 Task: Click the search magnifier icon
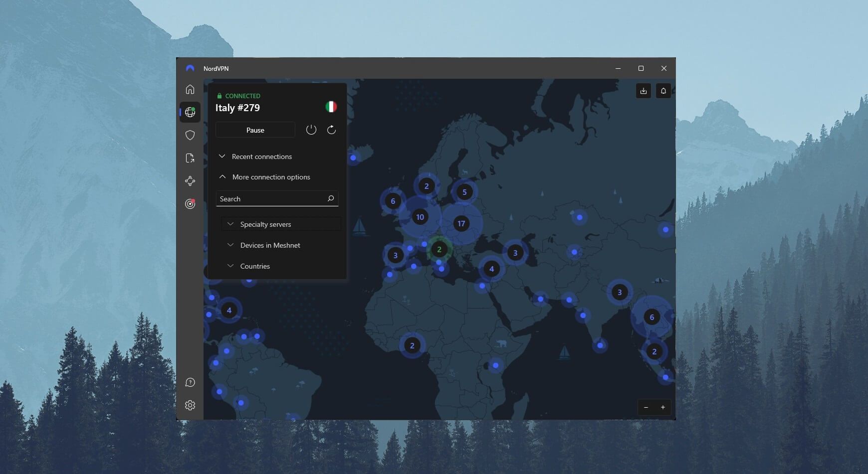330,198
